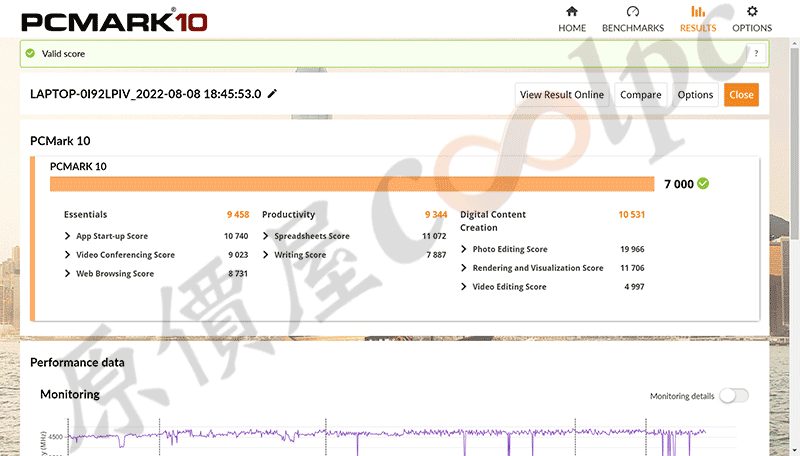The width and height of the screenshot is (800, 456).
Task: Click Rendering value 11 706
Action: [x=632, y=268]
